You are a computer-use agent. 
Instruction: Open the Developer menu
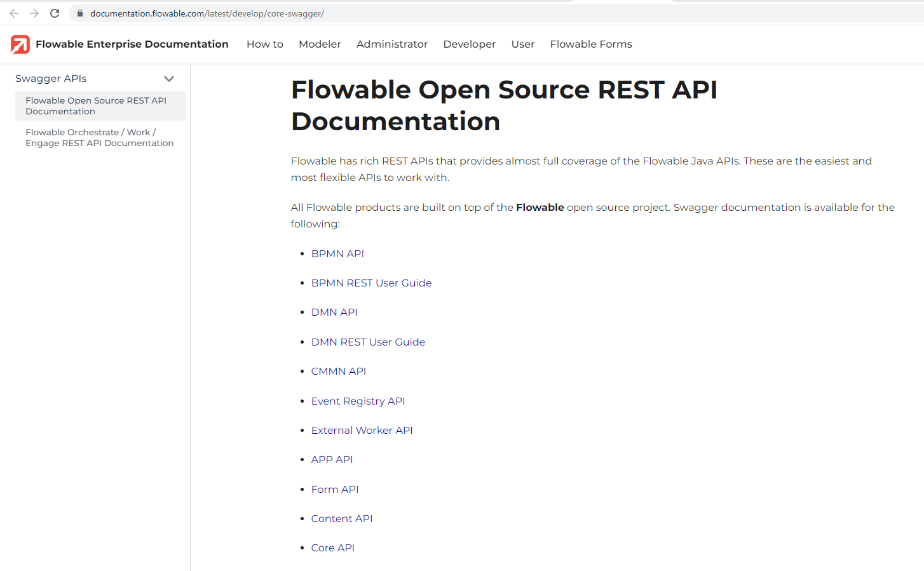tap(469, 44)
